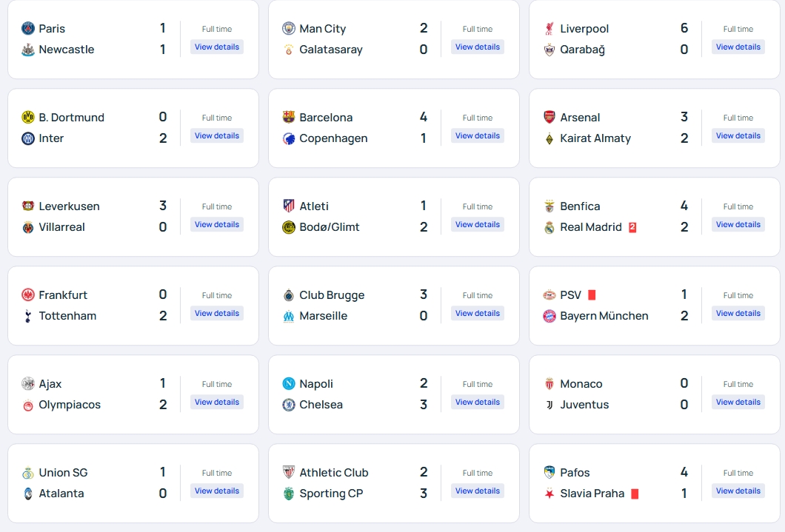The image size is (785, 532).
Task: View details for Monaco vs Juventus
Action: pos(738,402)
